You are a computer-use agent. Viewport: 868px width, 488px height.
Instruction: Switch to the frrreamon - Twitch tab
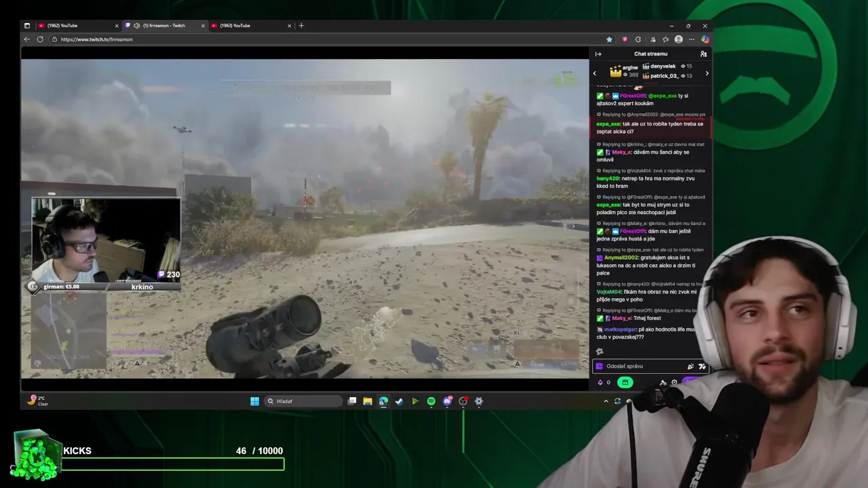[x=165, y=26]
